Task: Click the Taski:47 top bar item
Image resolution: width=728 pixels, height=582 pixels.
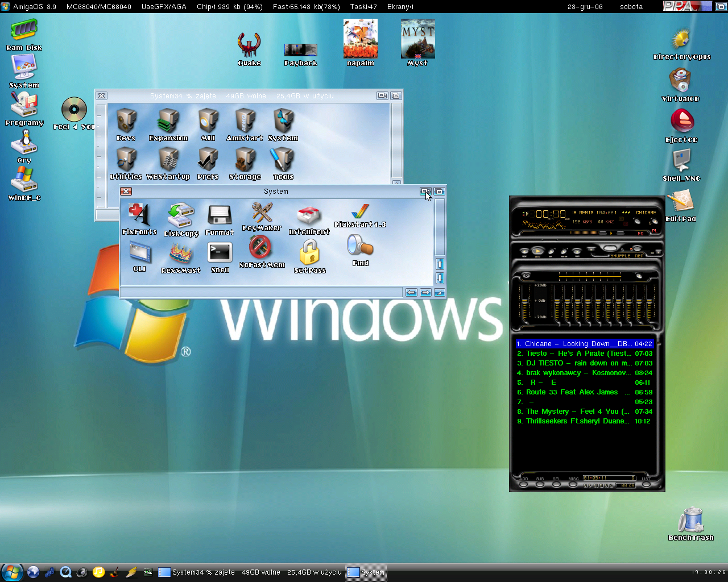Action: tap(363, 7)
